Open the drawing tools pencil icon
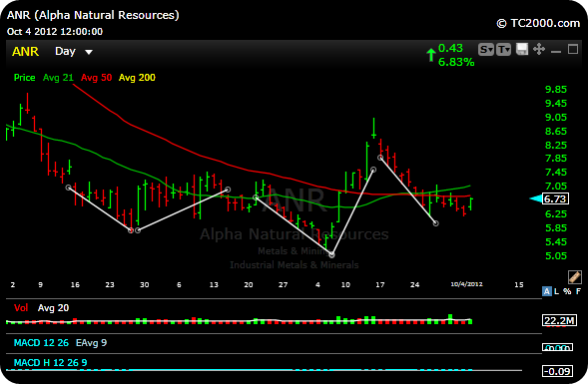Viewport: 588px width, 384px height. tap(574, 277)
